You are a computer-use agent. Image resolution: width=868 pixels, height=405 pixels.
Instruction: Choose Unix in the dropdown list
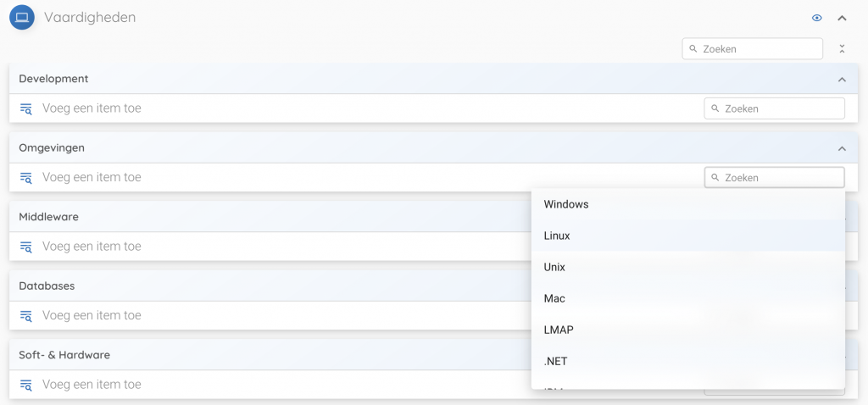click(554, 267)
